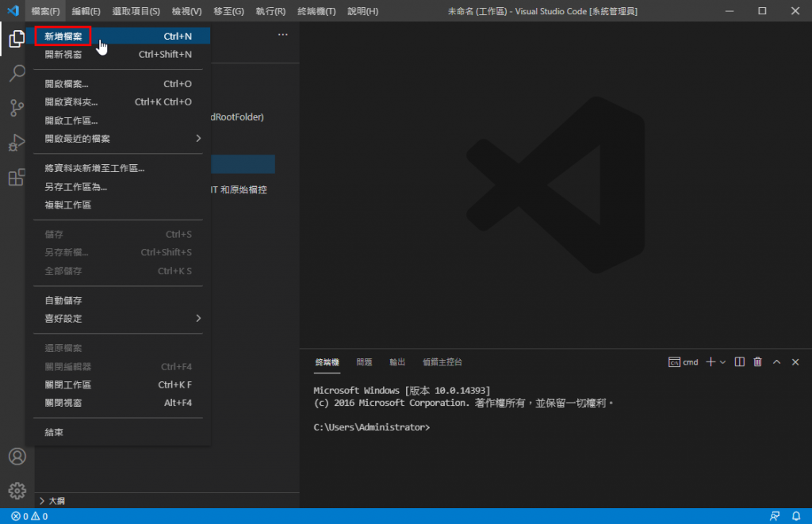Maximize the VS Code window
812x524 pixels.
pos(762,11)
